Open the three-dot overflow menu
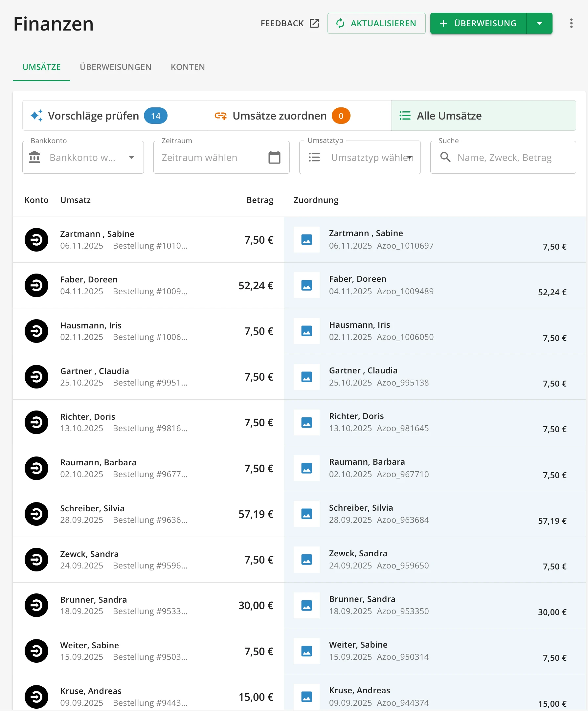Image resolution: width=588 pixels, height=711 pixels. (571, 23)
